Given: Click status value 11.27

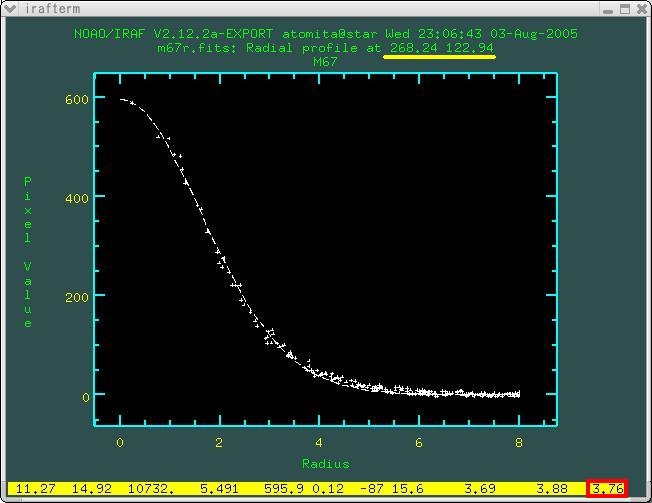Looking at the screenshot, I should click(x=35, y=488).
